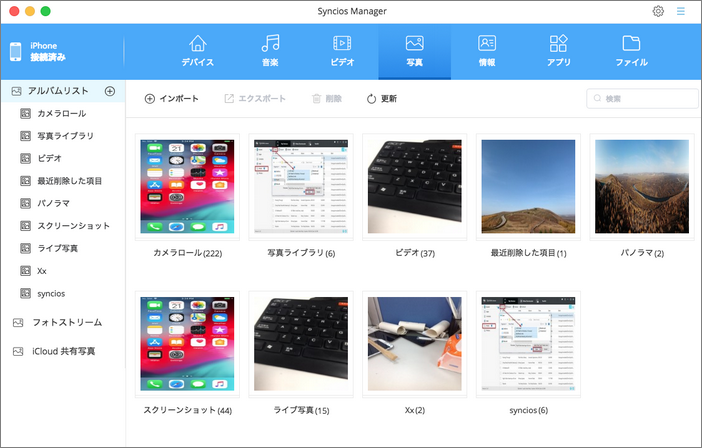This screenshot has width=702, height=448.
Task: Select パノラマ in the album list
Action: coord(55,203)
